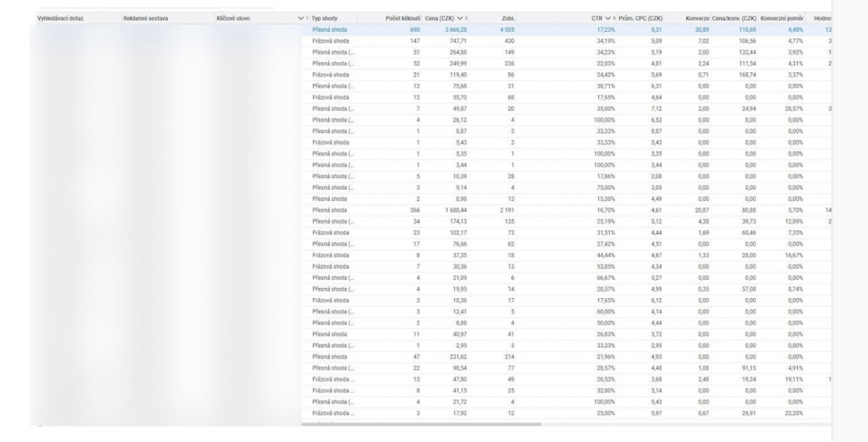Sort by the Reklamní sestava column header

pos(145,17)
